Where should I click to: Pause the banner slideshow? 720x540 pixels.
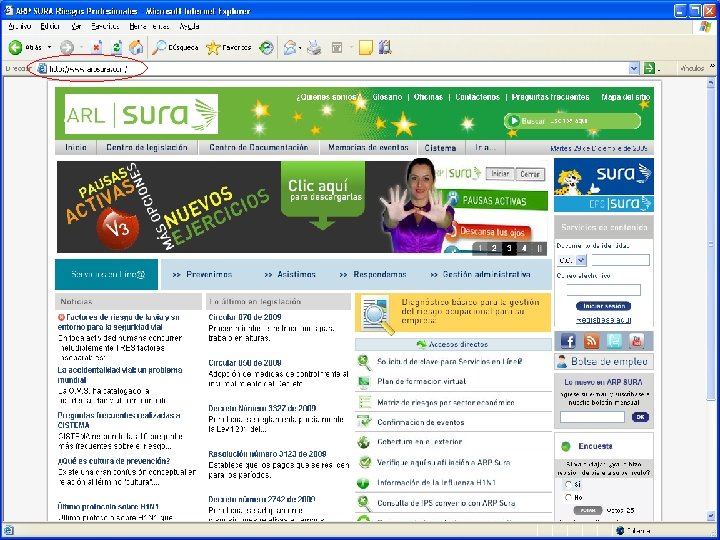pos(539,248)
